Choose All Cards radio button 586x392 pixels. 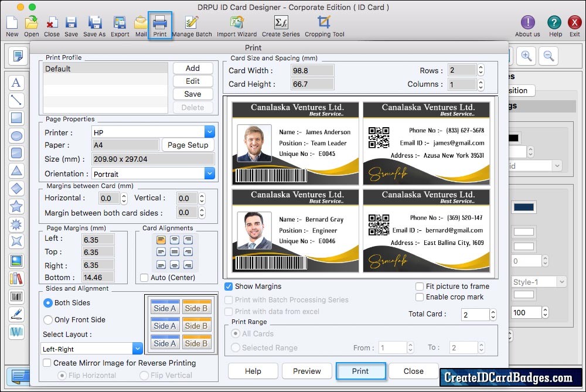[236, 333]
